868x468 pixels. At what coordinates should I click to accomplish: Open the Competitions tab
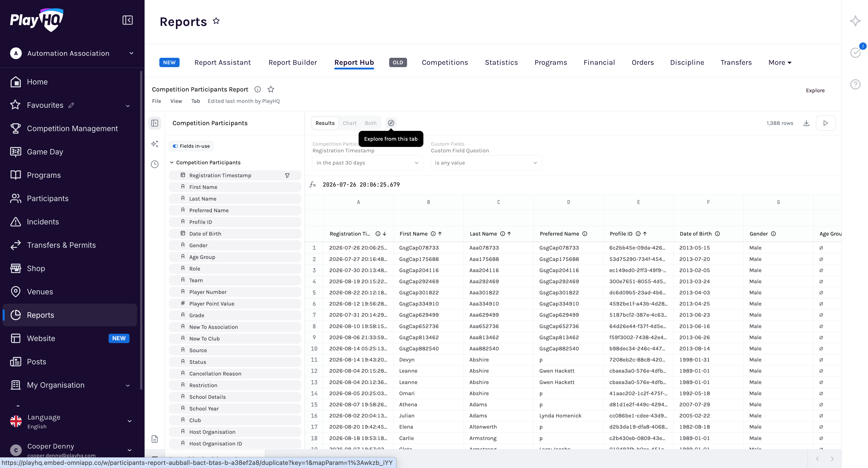(445, 62)
